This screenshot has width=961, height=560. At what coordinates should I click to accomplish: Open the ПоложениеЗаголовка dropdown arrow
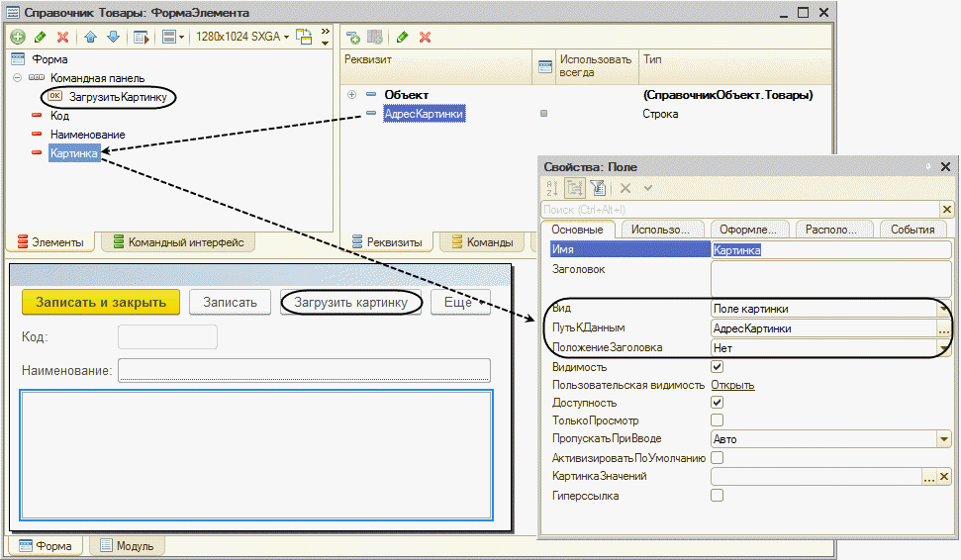point(944,348)
